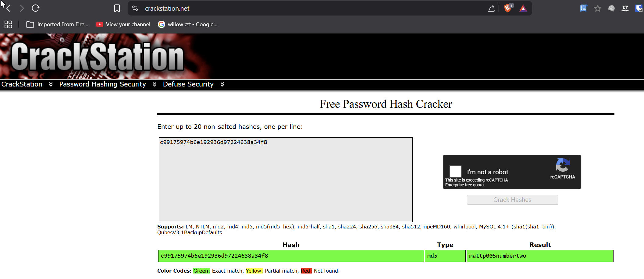
Task: Click the Result column header
Action: (x=540, y=245)
